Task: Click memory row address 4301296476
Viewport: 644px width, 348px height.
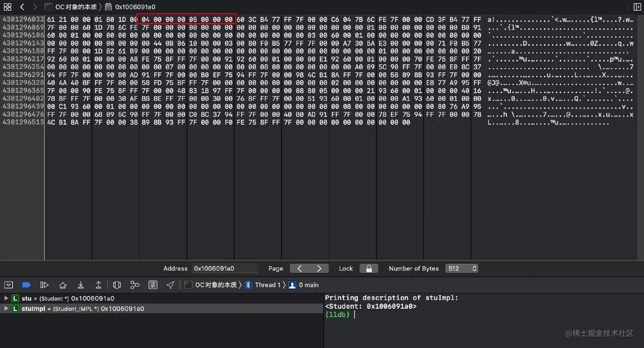Action: click(x=23, y=114)
